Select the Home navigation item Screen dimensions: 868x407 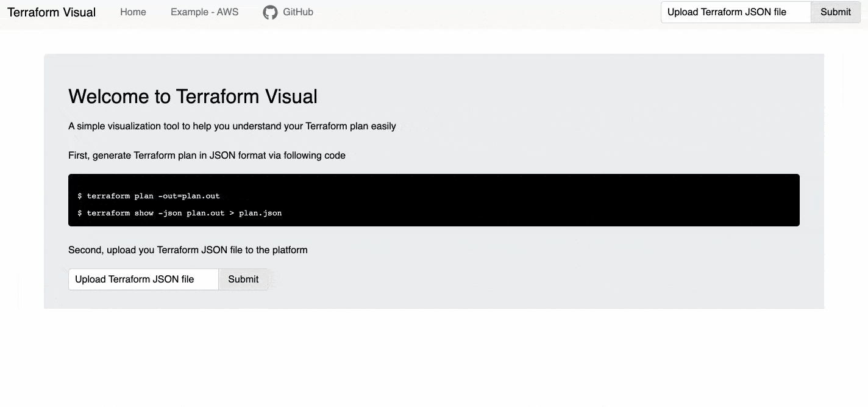(133, 12)
